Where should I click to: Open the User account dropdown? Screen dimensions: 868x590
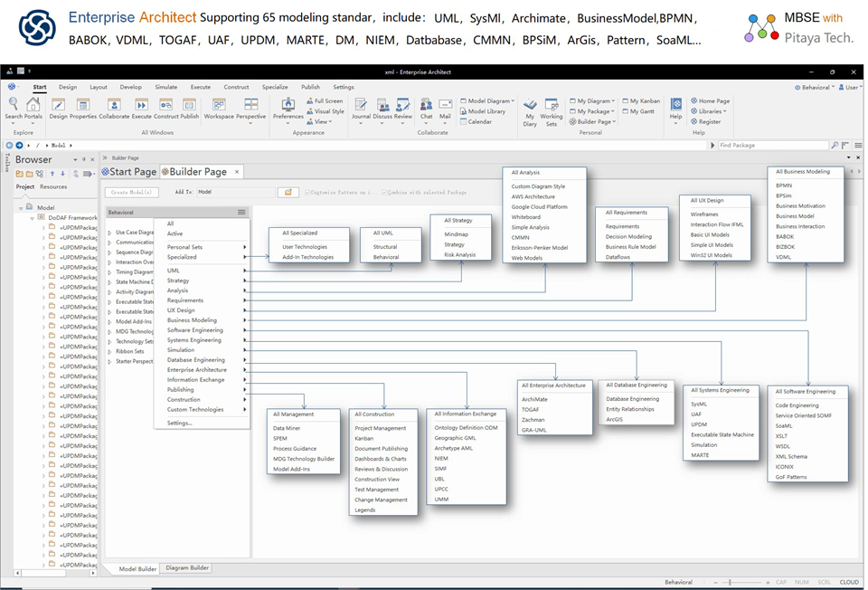tap(850, 88)
